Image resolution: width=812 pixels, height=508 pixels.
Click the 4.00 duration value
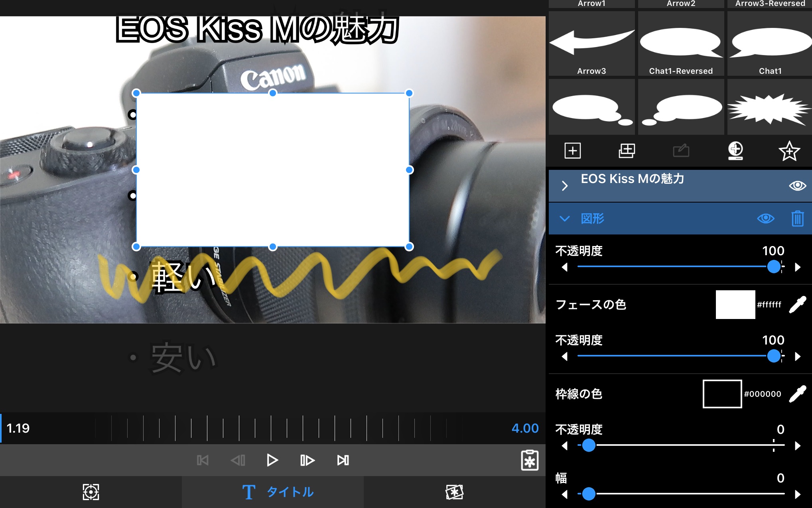(x=525, y=428)
